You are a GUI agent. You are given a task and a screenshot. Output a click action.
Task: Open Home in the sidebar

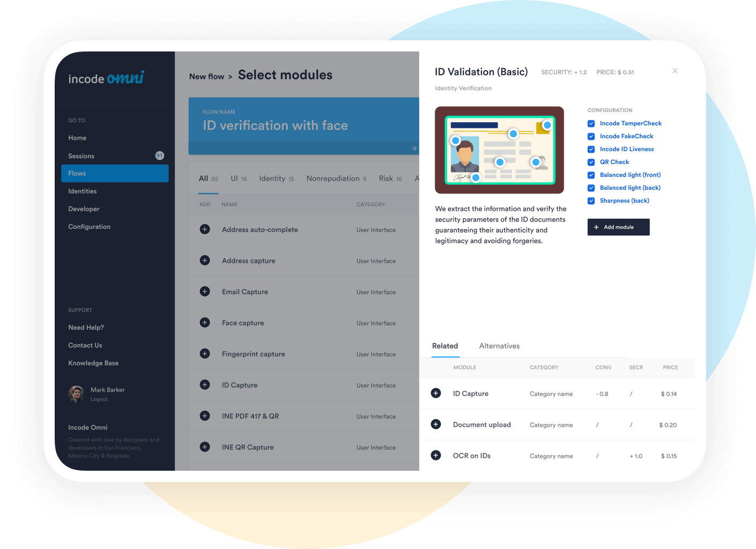77,138
